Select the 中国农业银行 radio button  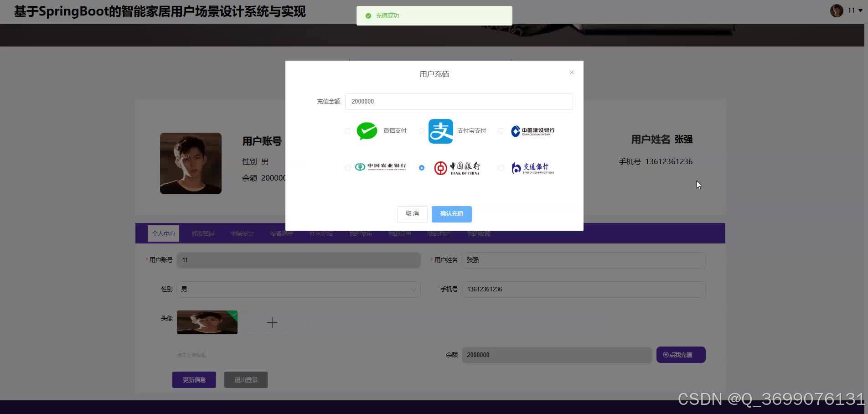click(x=348, y=168)
